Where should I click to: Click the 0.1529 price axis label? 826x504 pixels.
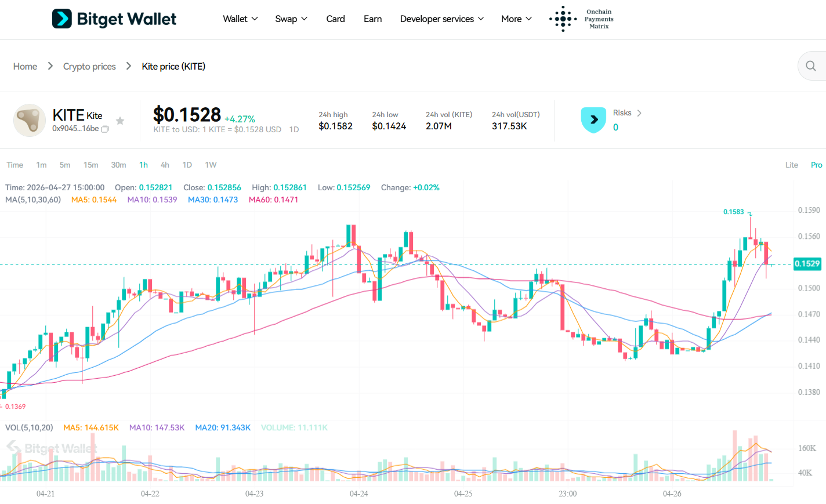coord(807,264)
